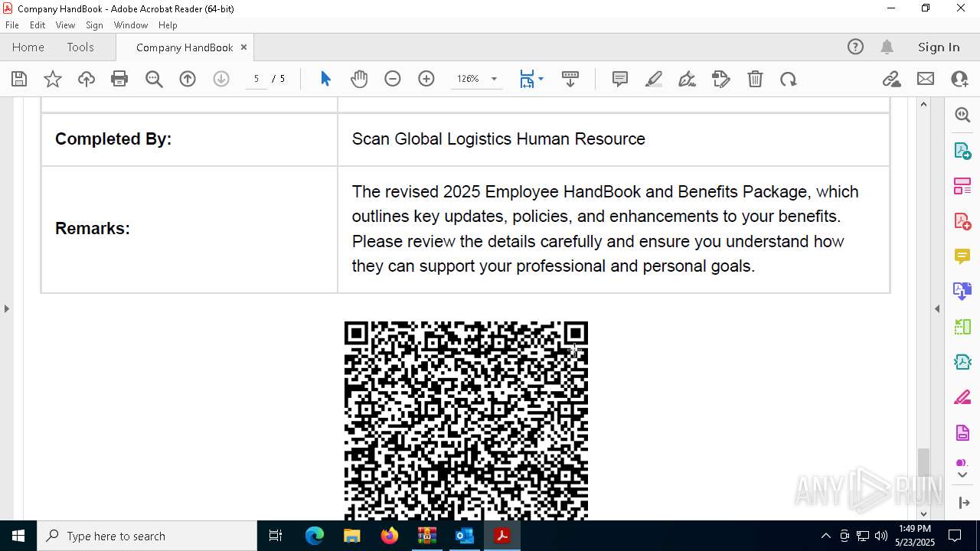Click the Sign In button
Viewport: 980px width, 551px height.
[939, 47]
